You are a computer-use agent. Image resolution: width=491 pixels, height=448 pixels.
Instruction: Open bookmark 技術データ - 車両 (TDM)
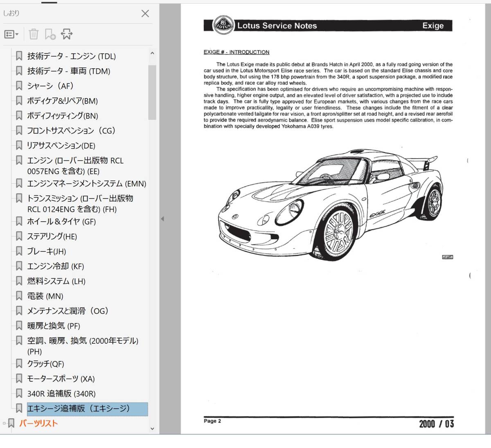pos(69,71)
